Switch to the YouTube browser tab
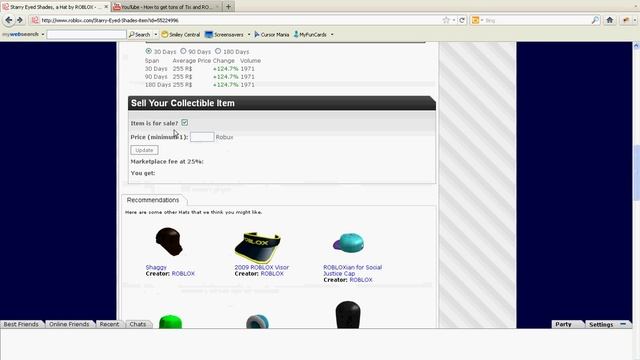640x360 pixels. pos(167,7)
